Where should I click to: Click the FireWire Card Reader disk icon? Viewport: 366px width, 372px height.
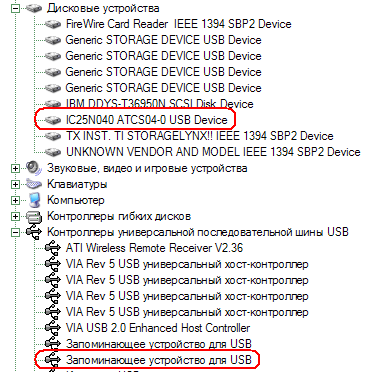(x=53, y=24)
